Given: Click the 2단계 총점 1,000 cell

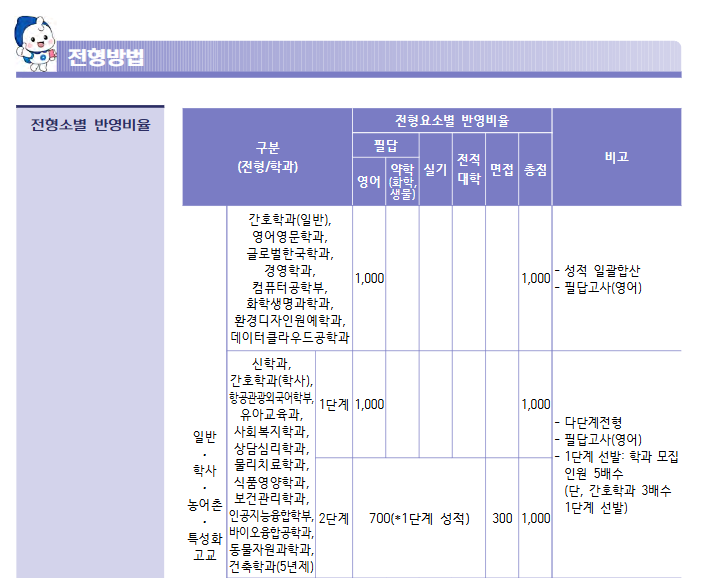Looking at the screenshot, I should 535,518.
